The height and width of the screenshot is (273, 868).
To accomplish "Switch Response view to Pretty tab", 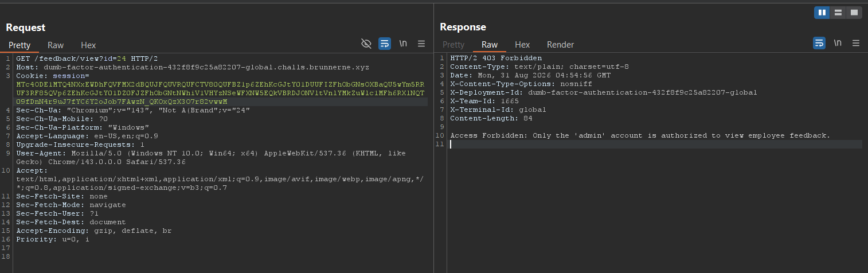I will [x=453, y=44].
